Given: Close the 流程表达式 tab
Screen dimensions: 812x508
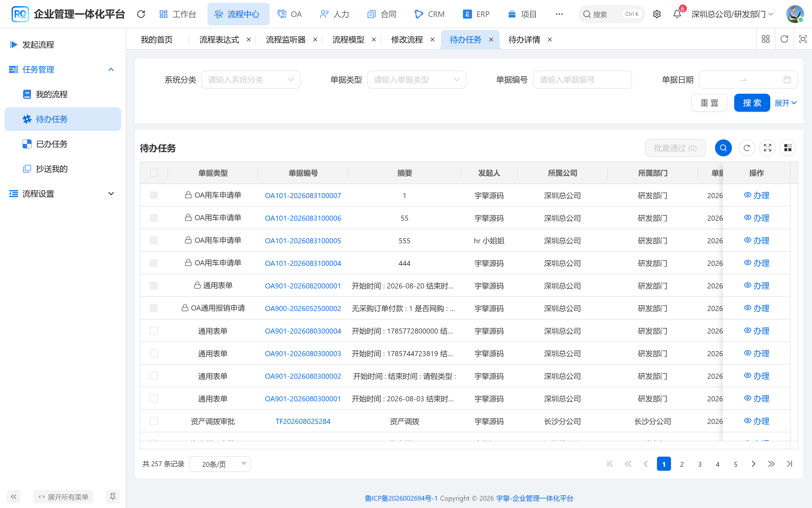Looking at the screenshot, I should 249,40.
